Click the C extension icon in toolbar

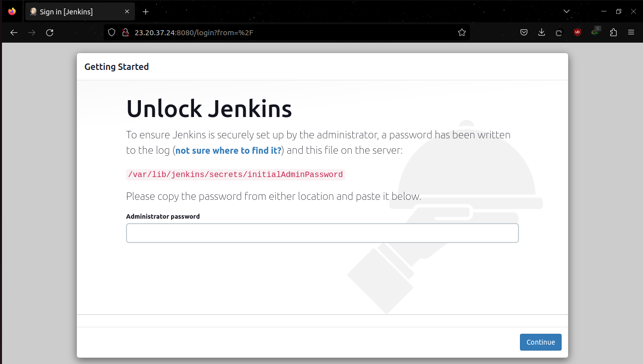coord(559,33)
